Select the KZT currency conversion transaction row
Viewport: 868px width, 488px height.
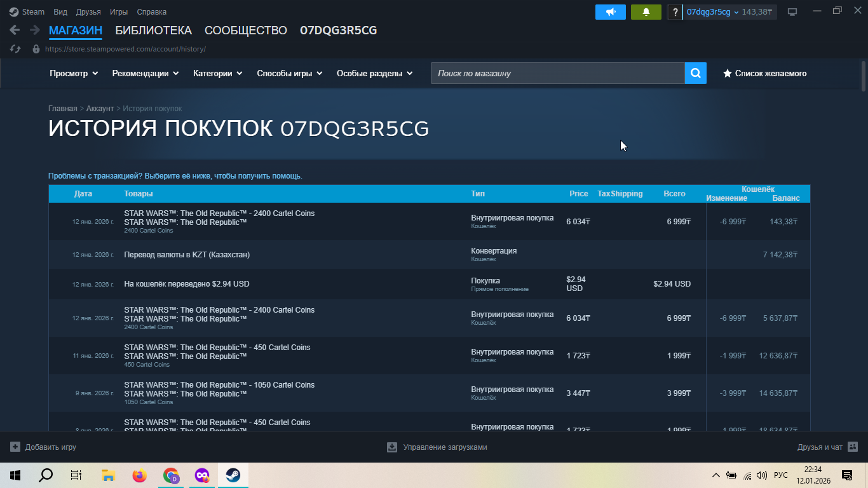coord(430,255)
